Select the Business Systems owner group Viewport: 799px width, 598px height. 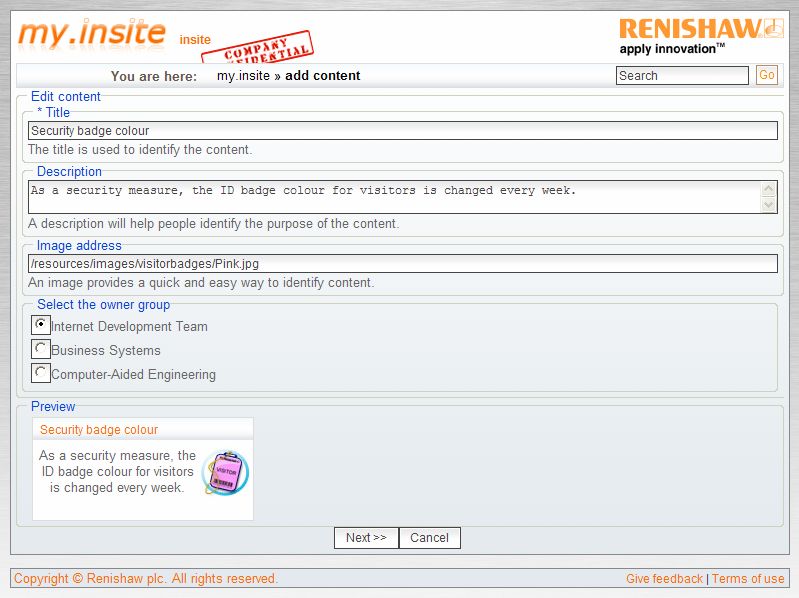(x=41, y=349)
